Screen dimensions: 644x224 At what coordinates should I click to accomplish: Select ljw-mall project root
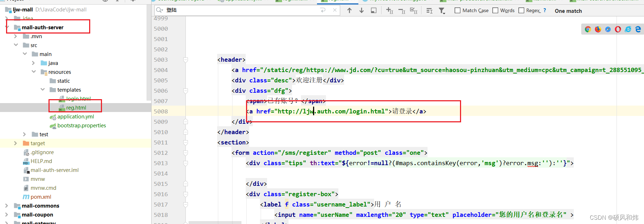23,9
